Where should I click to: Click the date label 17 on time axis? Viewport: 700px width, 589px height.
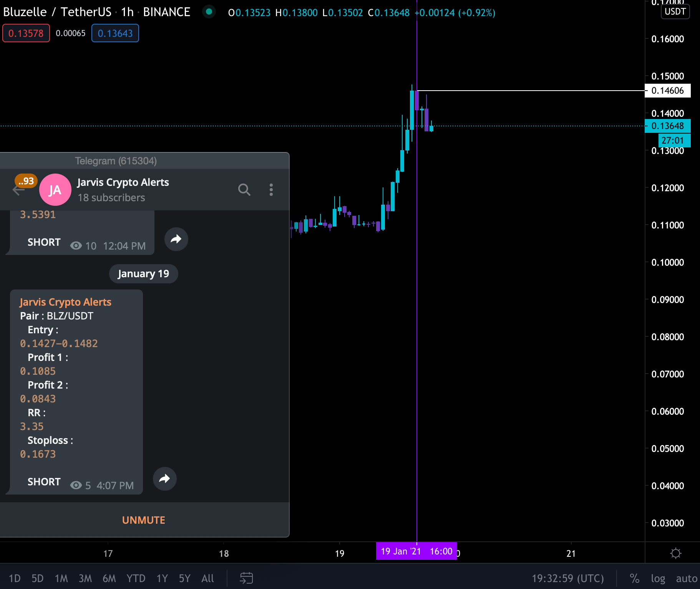click(x=108, y=553)
